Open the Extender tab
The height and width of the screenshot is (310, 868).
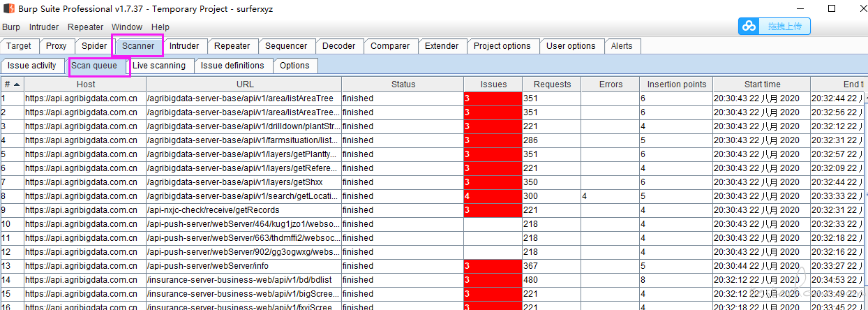pos(442,46)
